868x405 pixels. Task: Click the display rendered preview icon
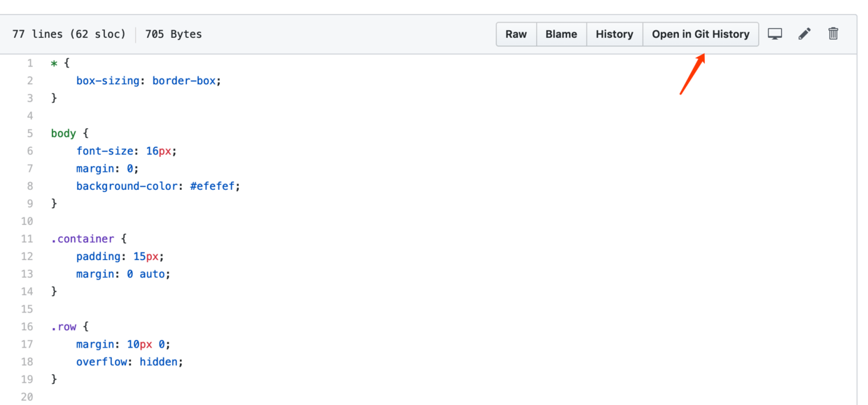point(774,33)
